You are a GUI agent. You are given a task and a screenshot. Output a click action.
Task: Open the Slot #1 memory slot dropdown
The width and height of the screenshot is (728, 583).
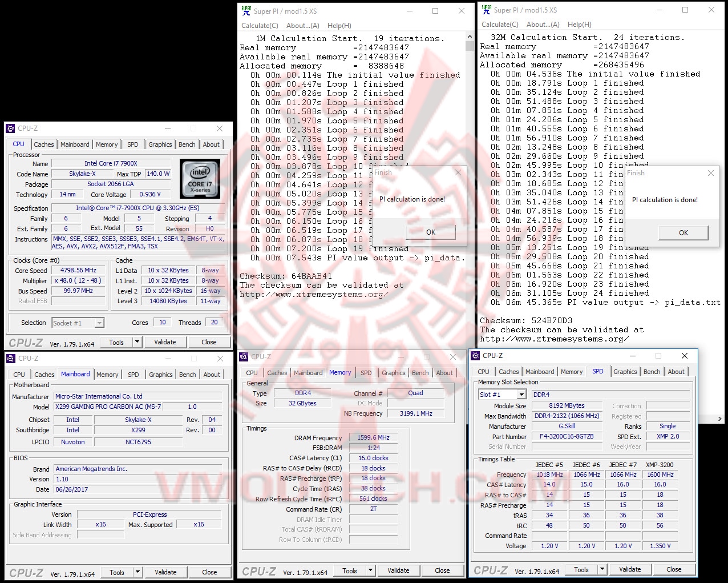pos(523,394)
